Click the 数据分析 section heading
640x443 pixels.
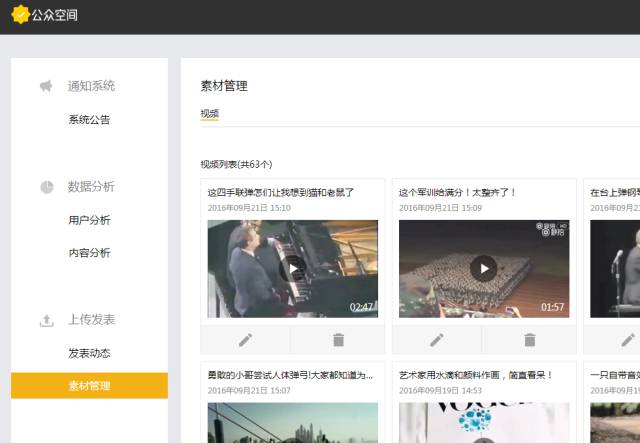point(91,187)
